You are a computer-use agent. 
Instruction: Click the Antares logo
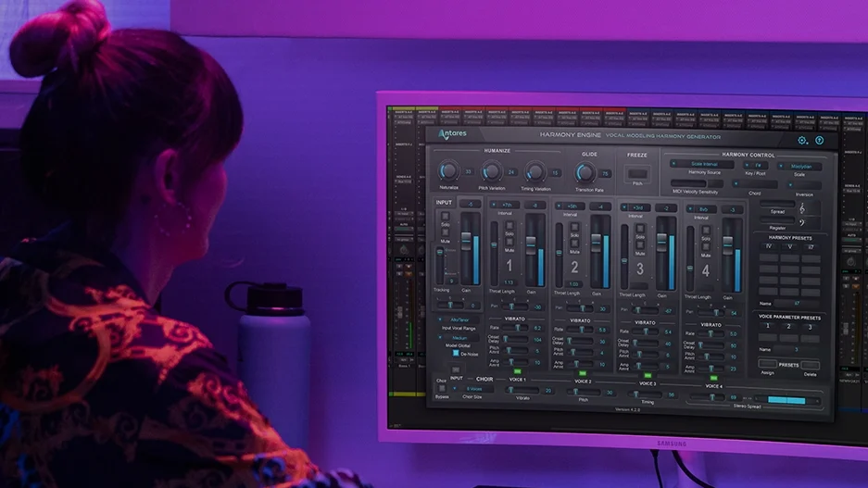point(454,133)
